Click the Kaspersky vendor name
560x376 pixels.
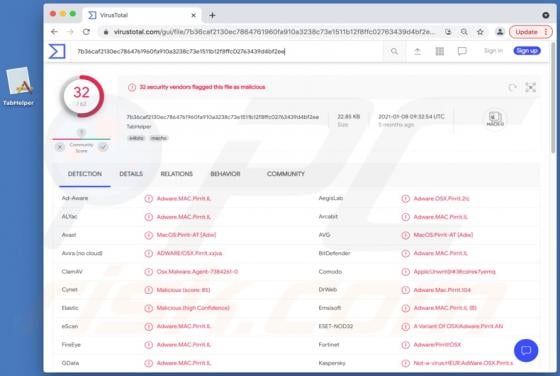point(332,363)
